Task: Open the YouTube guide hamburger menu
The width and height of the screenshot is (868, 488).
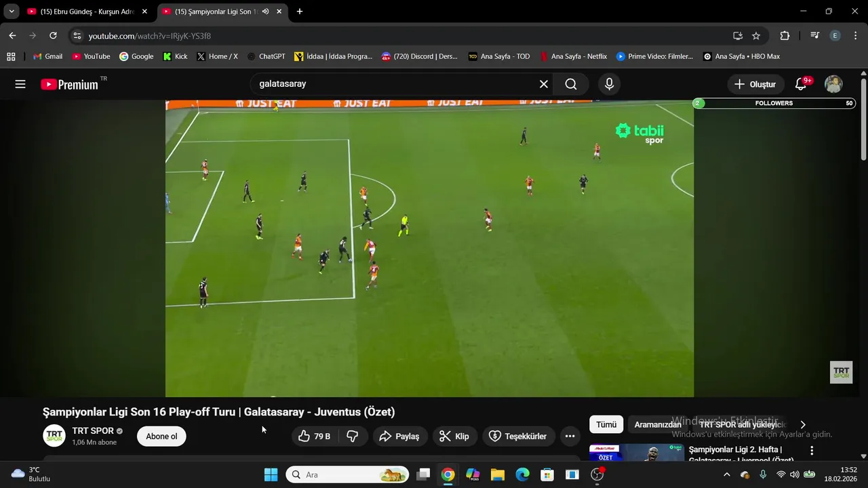Action: (20, 84)
